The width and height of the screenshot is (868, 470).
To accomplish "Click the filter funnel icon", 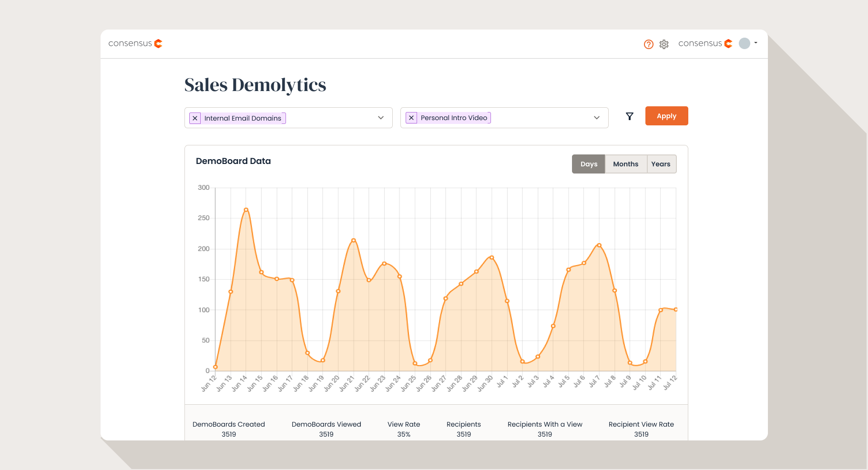I will click(630, 116).
